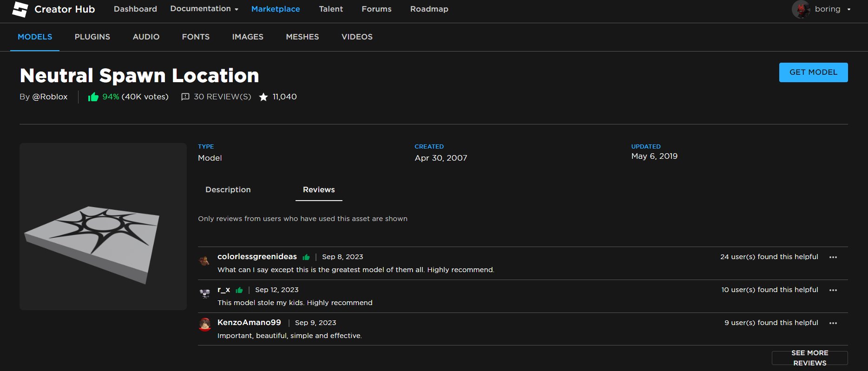Click review text 'Important, beautiful, simple and effective'
This screenshot has height=371, width=868.
tap(289, 336)
